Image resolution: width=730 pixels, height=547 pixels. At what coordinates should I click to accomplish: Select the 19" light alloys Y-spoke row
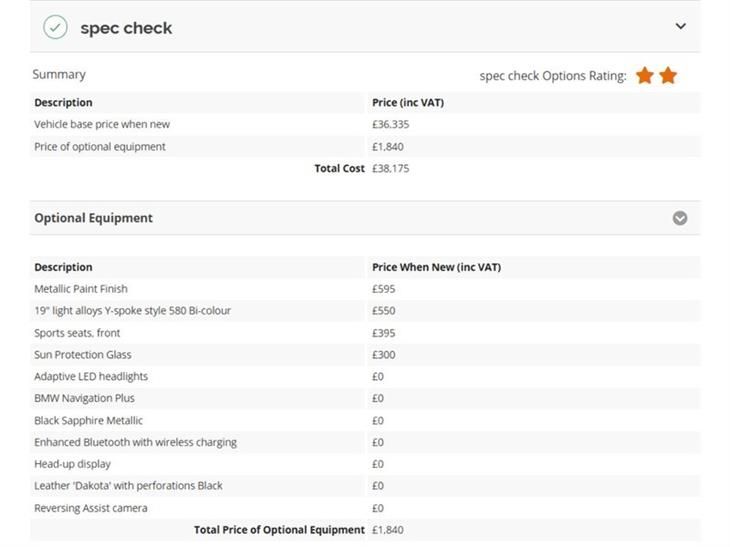[365, 311]
